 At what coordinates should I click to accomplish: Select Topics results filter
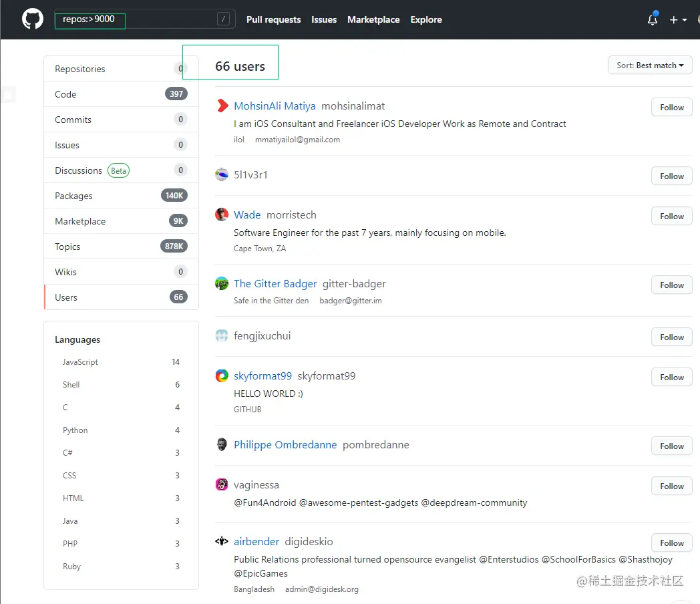[x=121, y=247]
